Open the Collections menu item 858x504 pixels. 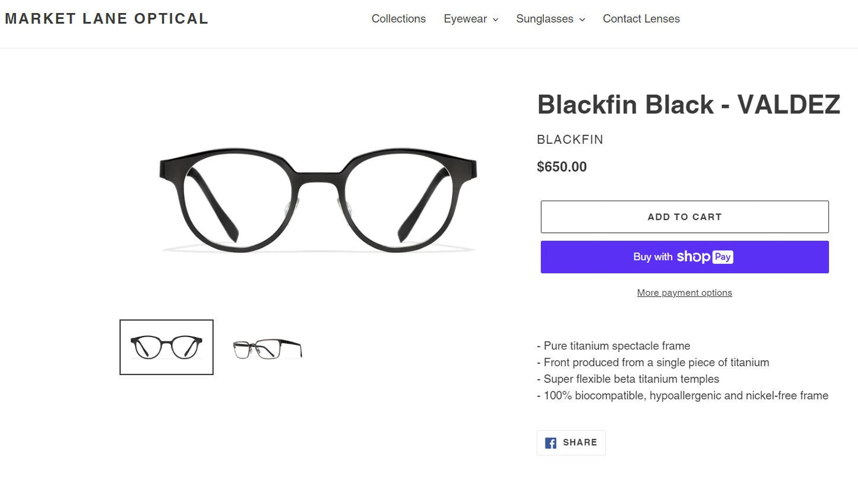coord(398,18)
